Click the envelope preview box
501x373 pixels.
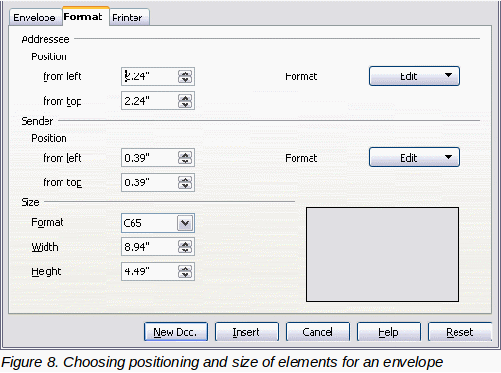pos(382,255)
